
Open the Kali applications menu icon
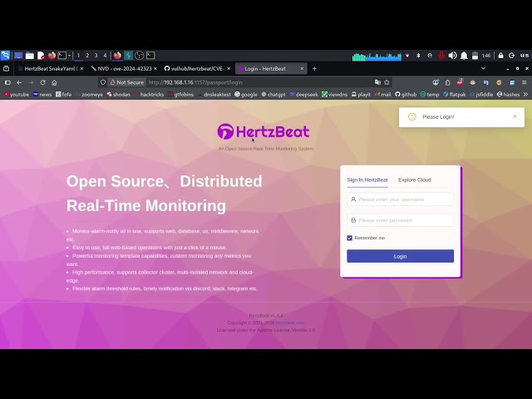click(6, 56)
